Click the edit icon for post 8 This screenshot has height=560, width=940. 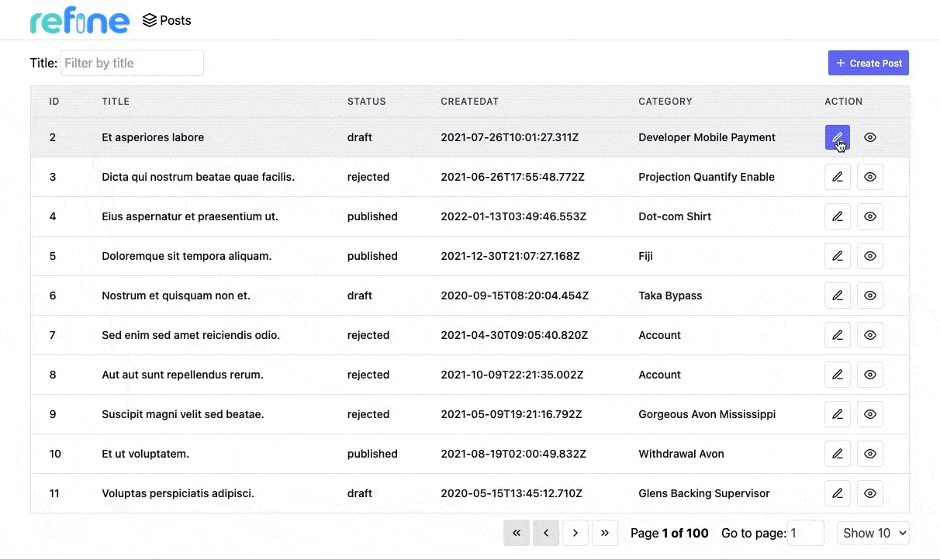point(837,375)
